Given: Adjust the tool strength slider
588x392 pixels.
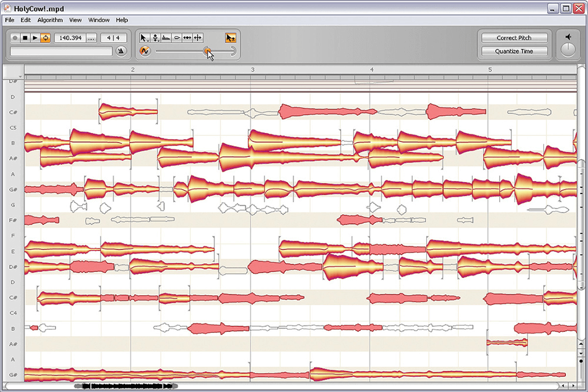Looking at the screenshot, I should click(208, 51).
